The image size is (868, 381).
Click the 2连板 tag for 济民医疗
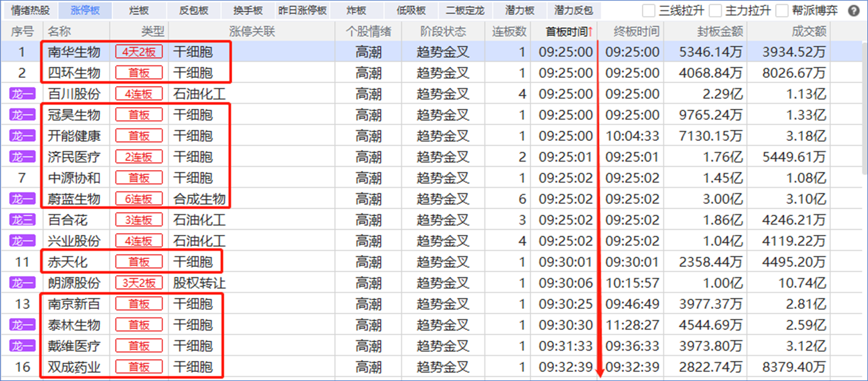[x=139, y=157]
